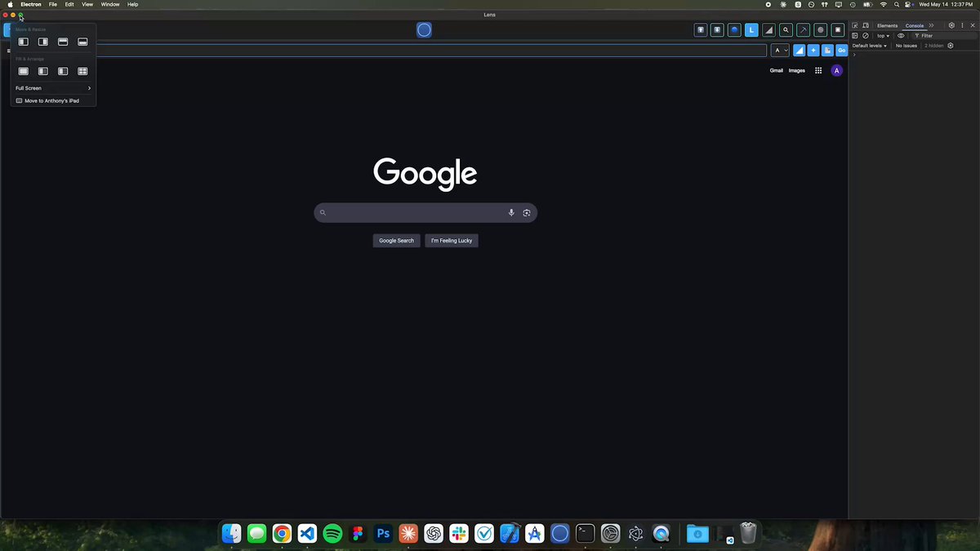The image size is (980, 551).
Task: Tile window to bottom half of screen
Action: tap(82, 42)
